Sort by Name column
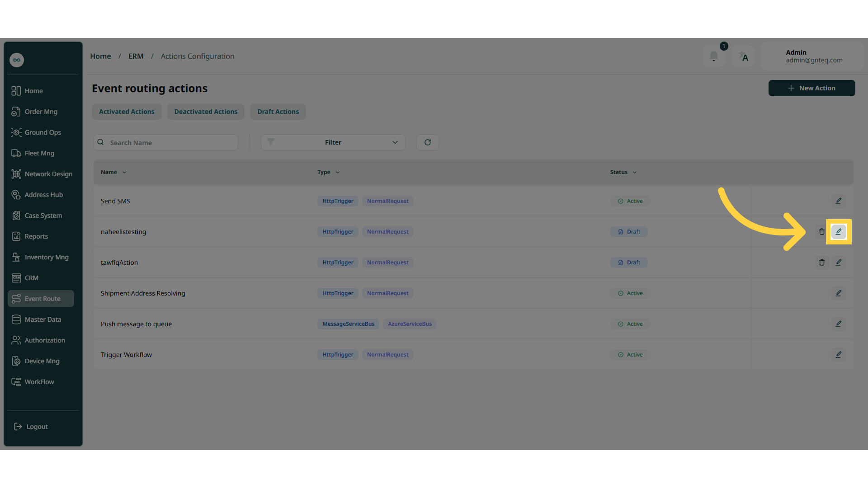Image resolution: width=868 pixels, height=488 pixels. coord(113,172)
